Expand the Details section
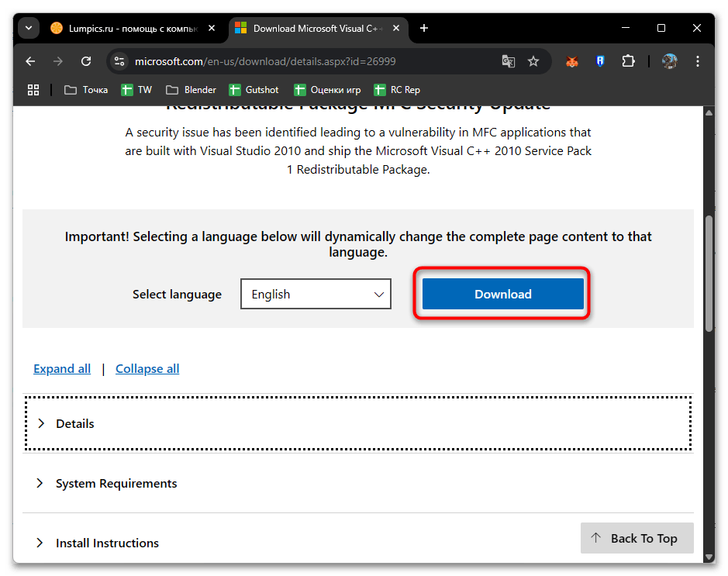Image resolution: width=728 pixels, height=576 pixels. [x=358, y=423]
